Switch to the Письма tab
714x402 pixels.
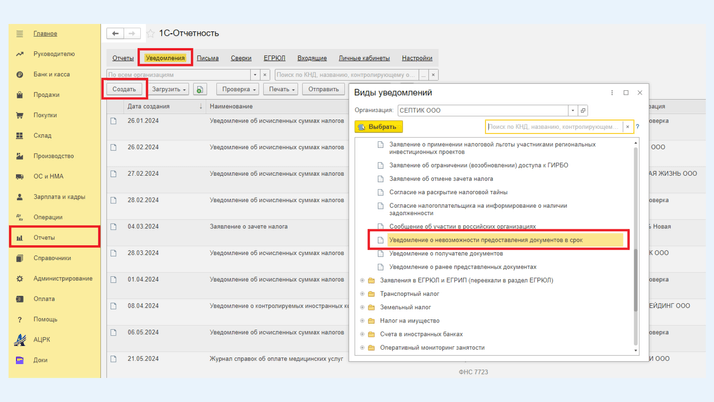pyautogui.click(x=207, y=58)
